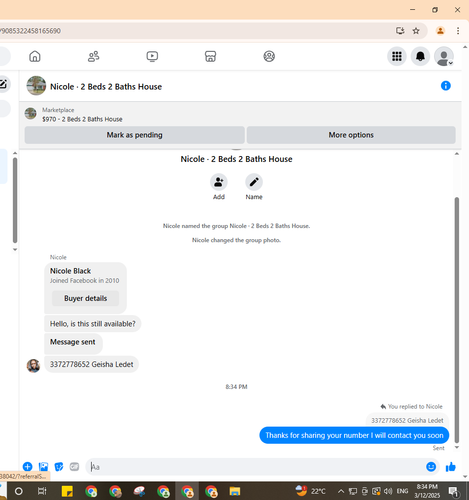Click Mark as pending button

135,135
